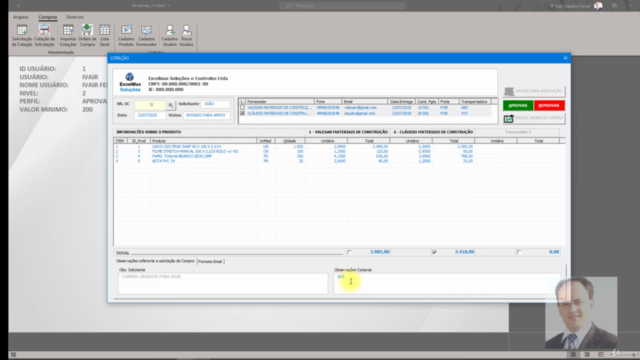Click the green APROVAR button
Screen dimensions: 640x360
[518, 105]
